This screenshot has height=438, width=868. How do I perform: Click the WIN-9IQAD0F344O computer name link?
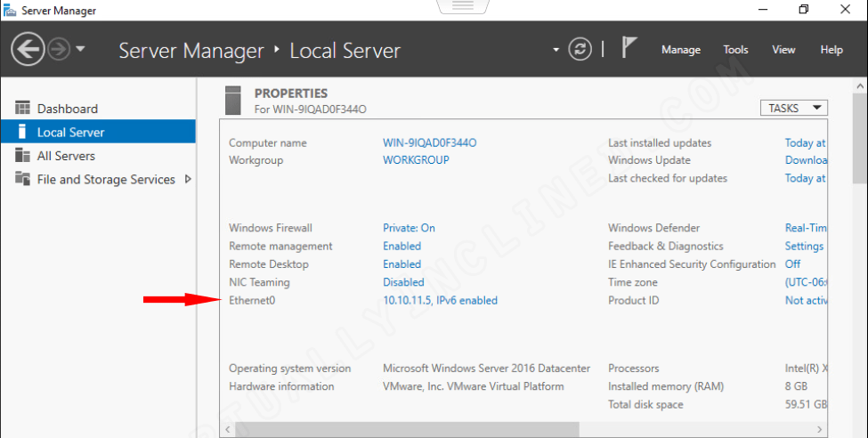point(430,142)
